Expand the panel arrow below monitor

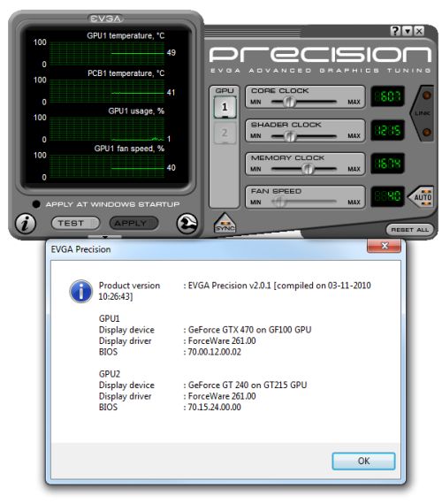point(105,237)
